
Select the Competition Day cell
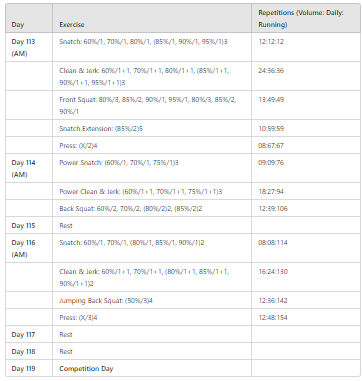pyautogui.click(x=152, y=368)
